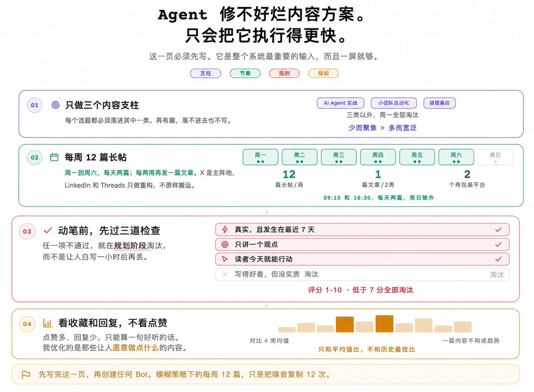Click the 搭建幕后 tag
Image resolution: width=534 pixels, height=392 pixels.
440,103
